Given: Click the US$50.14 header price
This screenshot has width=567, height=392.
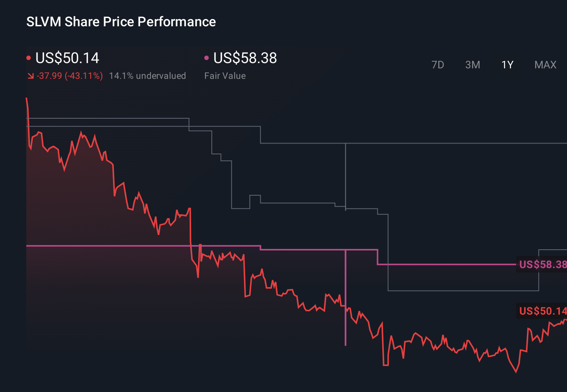Looking at the screenshot, I should [67, 58].
